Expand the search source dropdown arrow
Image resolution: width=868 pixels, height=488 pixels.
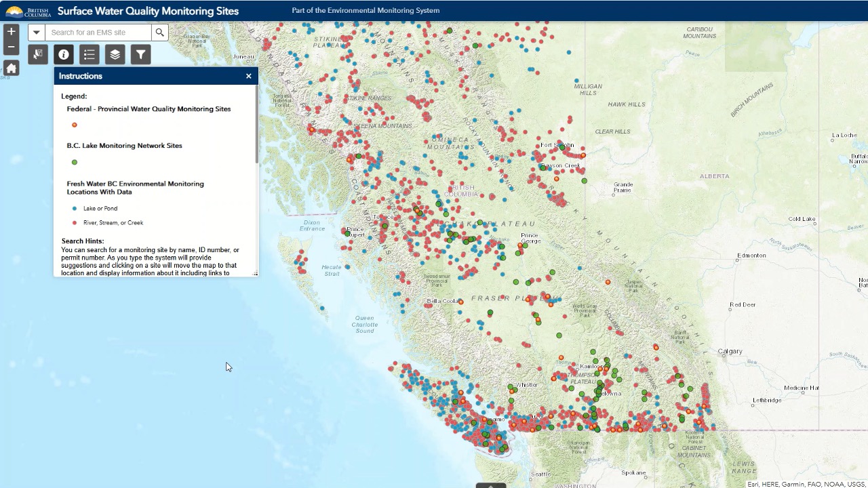tap(37, 33)
